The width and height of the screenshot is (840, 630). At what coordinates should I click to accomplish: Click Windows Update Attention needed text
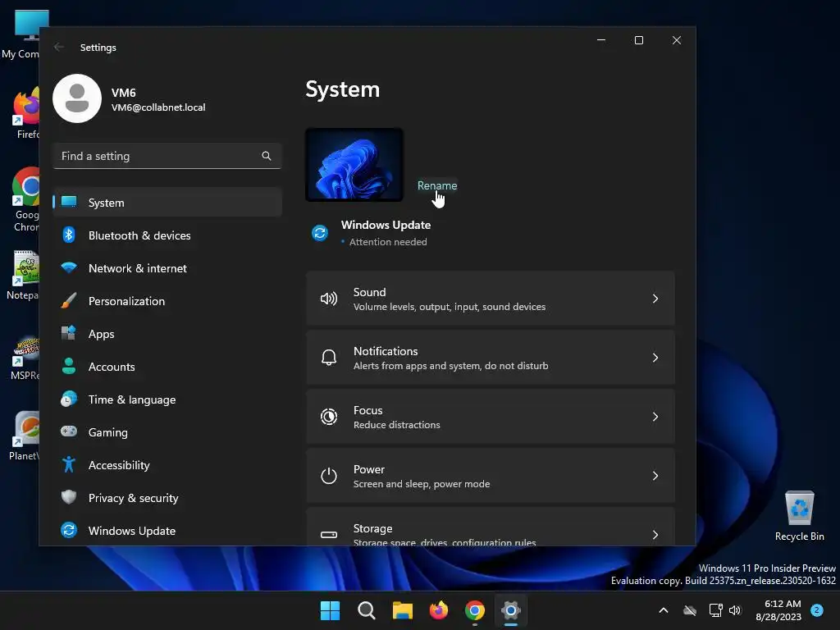click(x=388, y=242)
